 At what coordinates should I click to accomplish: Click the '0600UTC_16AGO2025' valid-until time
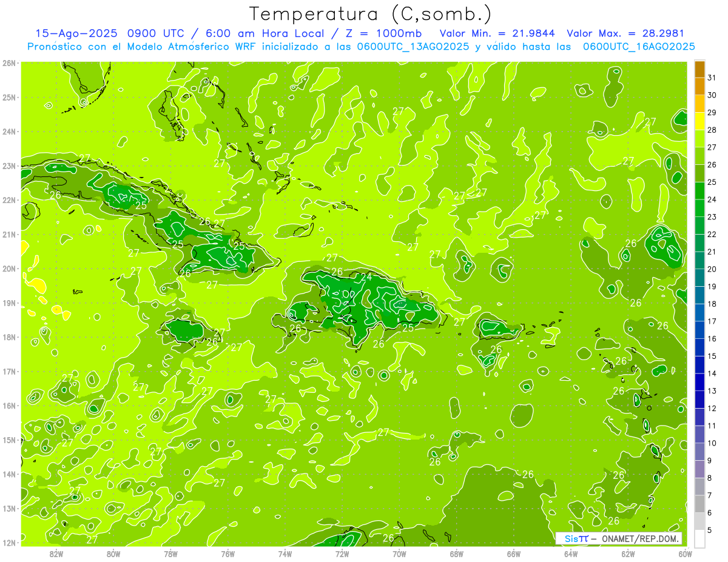639,47
